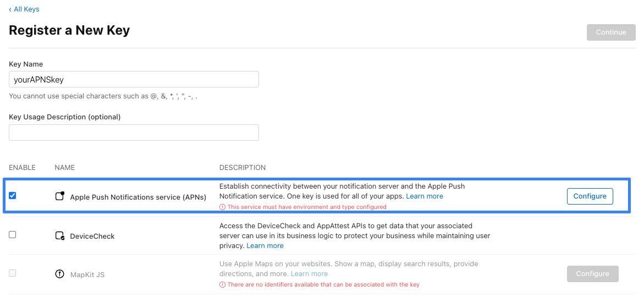The height and width of the screenshot is (297, 644).
Task: Click the MapKit JS Configure button
Action: pos(592,274)
